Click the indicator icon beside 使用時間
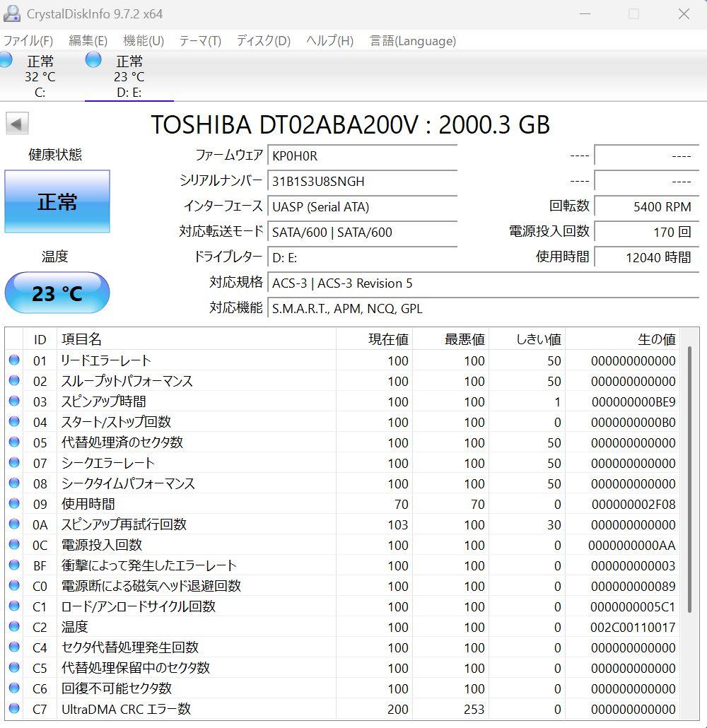Image resolution: width=707 pixels, height=728 pixels. click(x=15, y=504)
